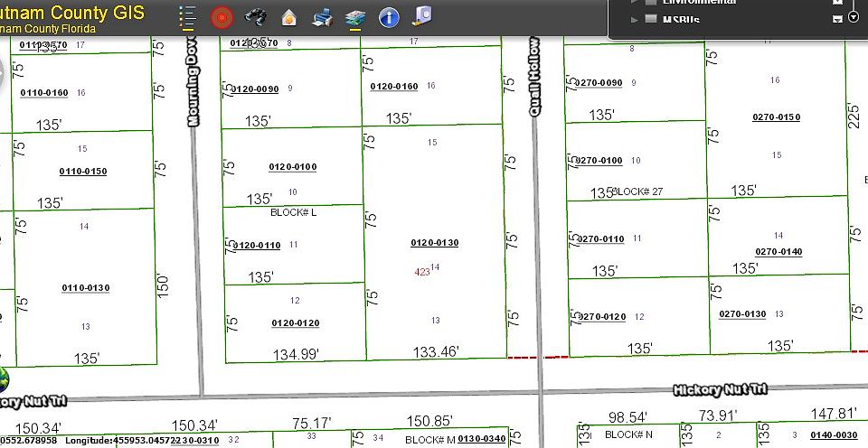The height and width of the screenshot is (448, 868).
Task: Open the legend list tool
Action: coord(188,17)
